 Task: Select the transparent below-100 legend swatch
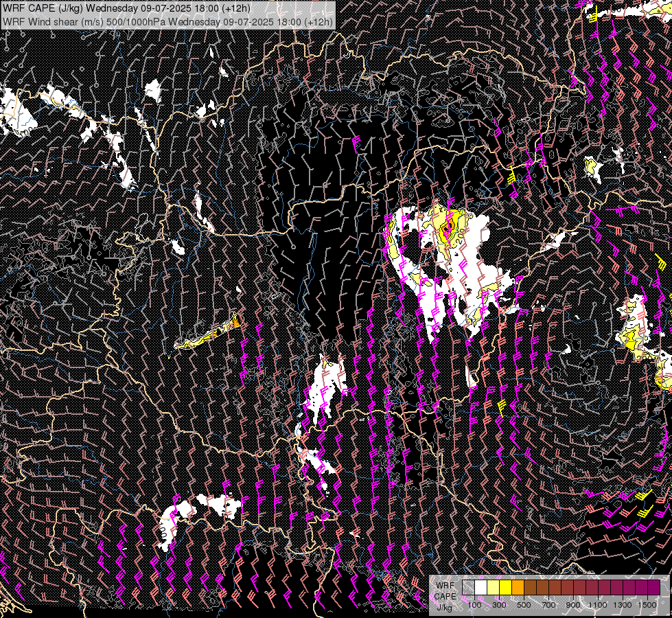coord(468,587)
